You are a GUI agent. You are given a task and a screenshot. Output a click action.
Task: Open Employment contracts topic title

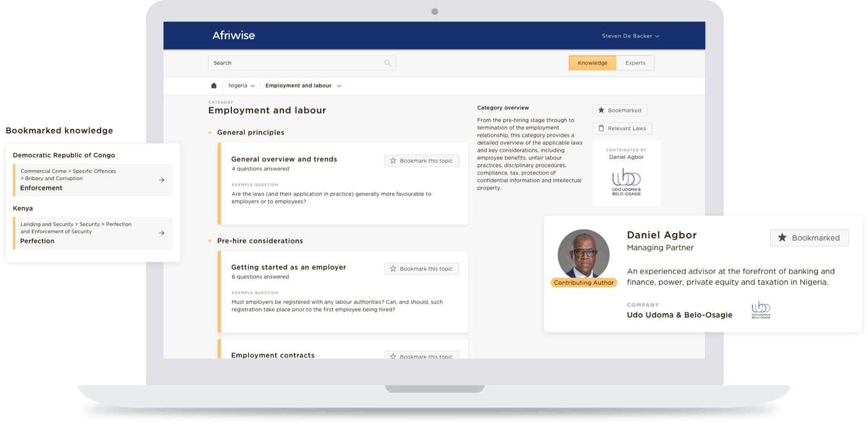[273, 355]
